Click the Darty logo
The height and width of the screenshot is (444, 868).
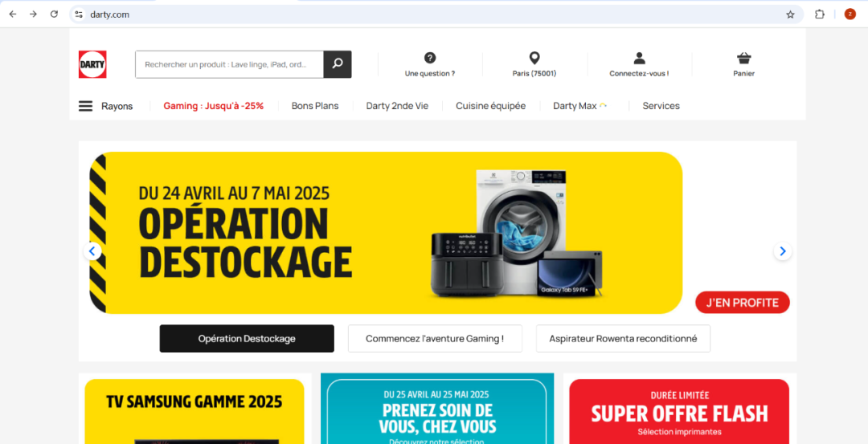tap(92, 64)
